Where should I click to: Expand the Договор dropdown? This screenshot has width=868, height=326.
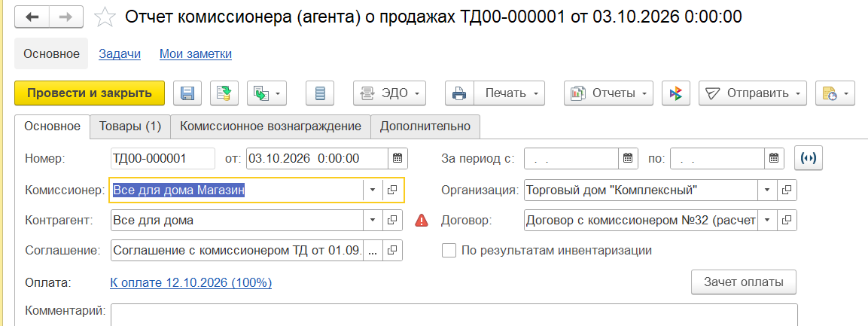pos(767,221)
